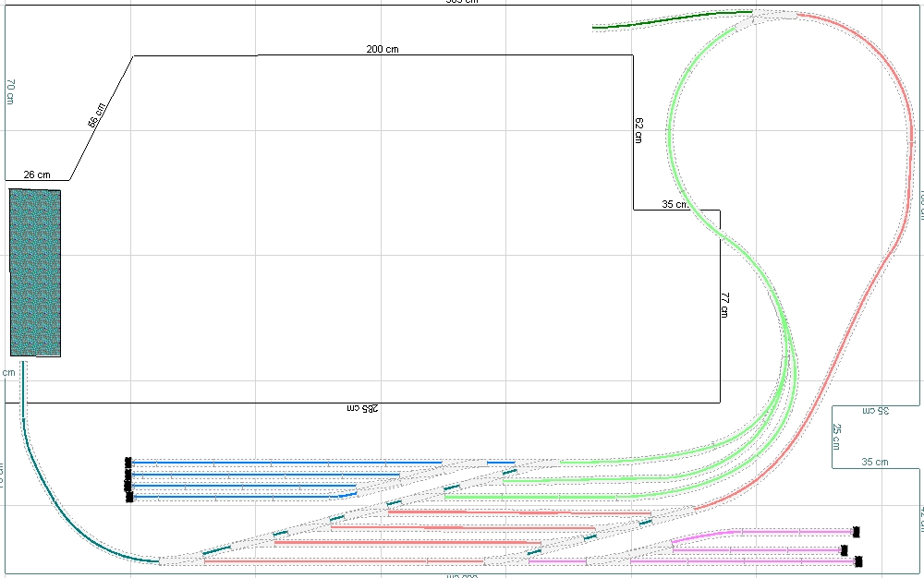Viewport: 924px width, 578px height.
Task: Click the "285 cm" dimension label
Action: tap(362, 408)
